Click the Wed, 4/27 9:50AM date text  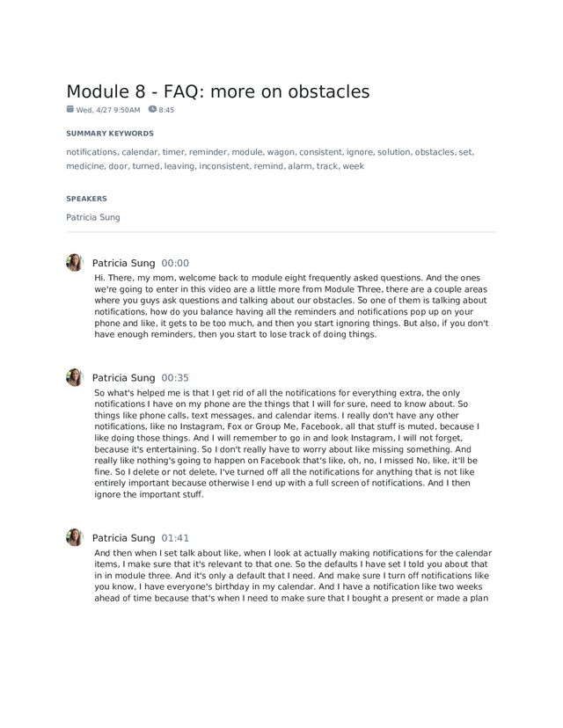click(x=108, y=110)
